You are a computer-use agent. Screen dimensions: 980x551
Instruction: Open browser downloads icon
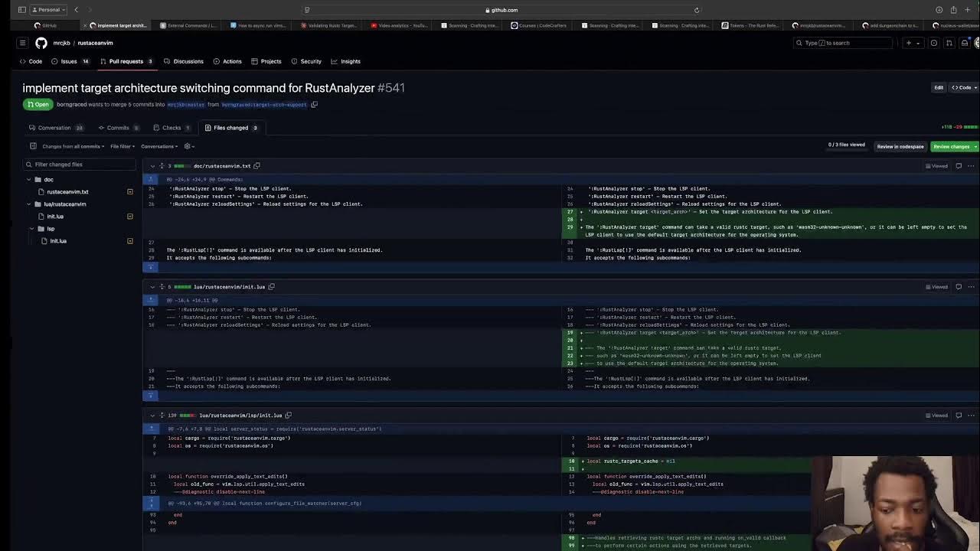pos(939,10)
